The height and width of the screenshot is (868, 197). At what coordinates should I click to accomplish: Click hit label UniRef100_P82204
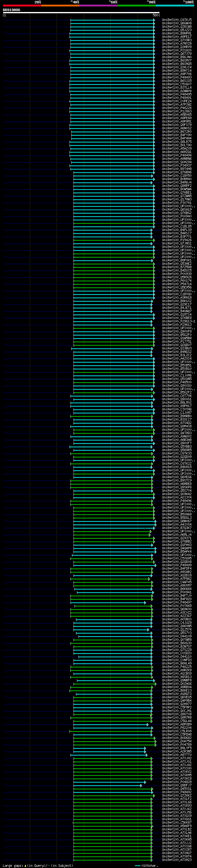coord(177,728)
